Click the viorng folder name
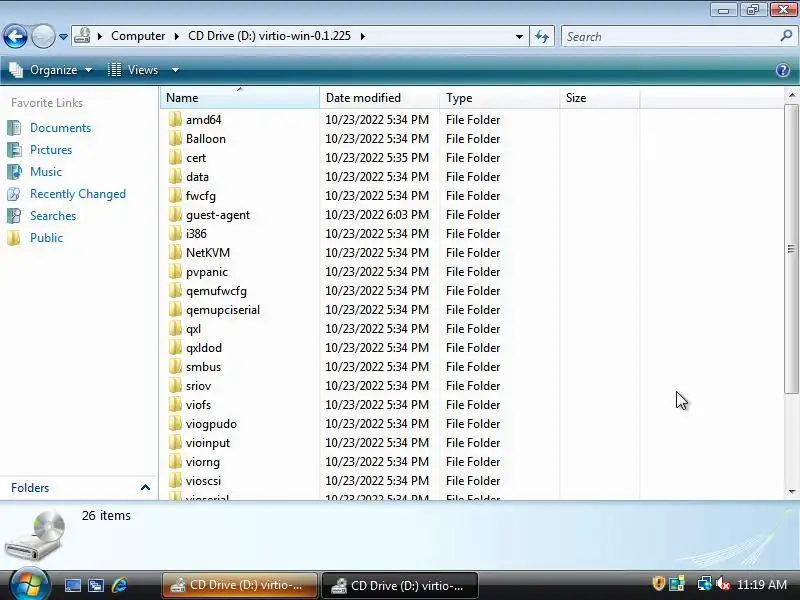This screenshot has width=800, height=600. coord(203,462)
